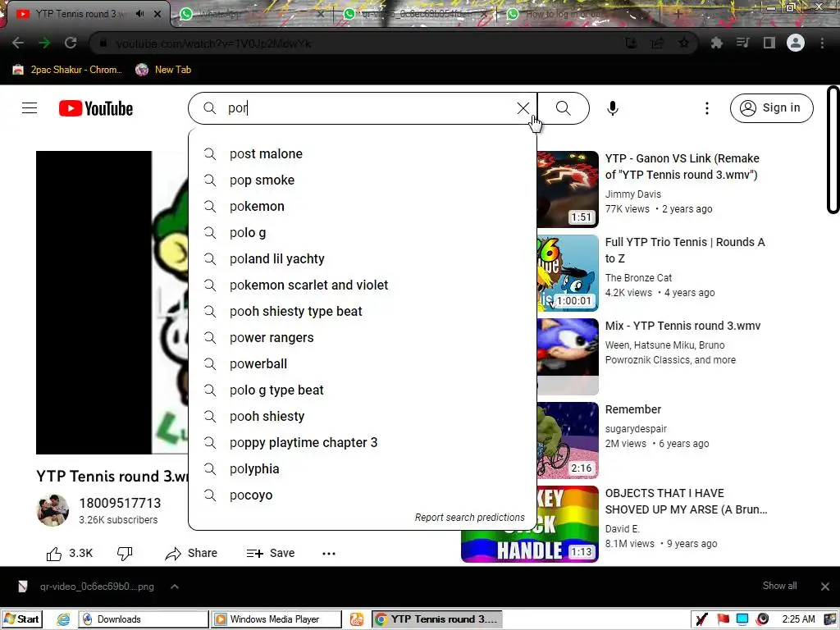Screen dimensions: 840x630
Task: Open the 'New Tab' bookmark
Action: (163, 70)
